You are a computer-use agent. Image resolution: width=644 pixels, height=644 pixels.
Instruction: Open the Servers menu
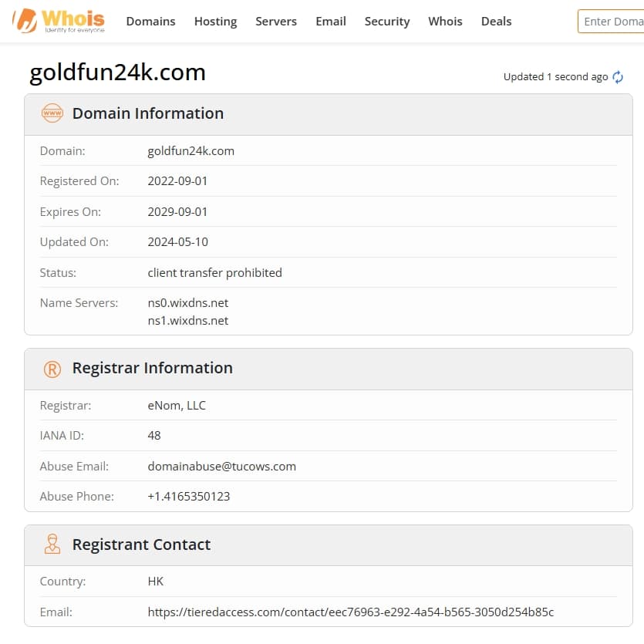[276, 22]
